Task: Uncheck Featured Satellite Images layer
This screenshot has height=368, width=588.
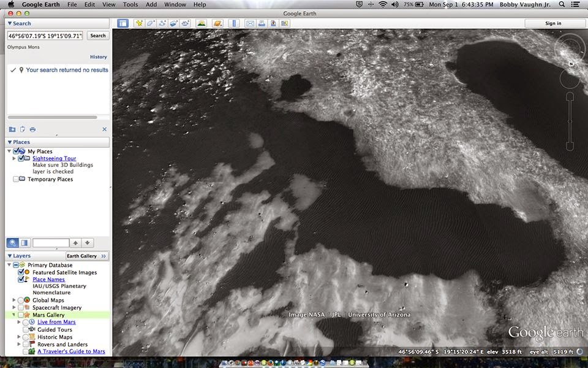Action: click(21, 272)
